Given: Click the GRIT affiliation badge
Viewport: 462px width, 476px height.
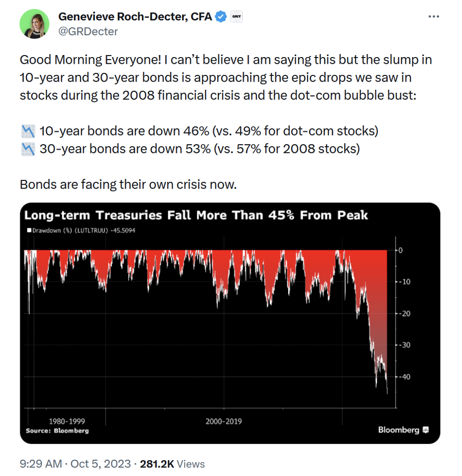Looking at the screenshot, I should coord(237,16).
